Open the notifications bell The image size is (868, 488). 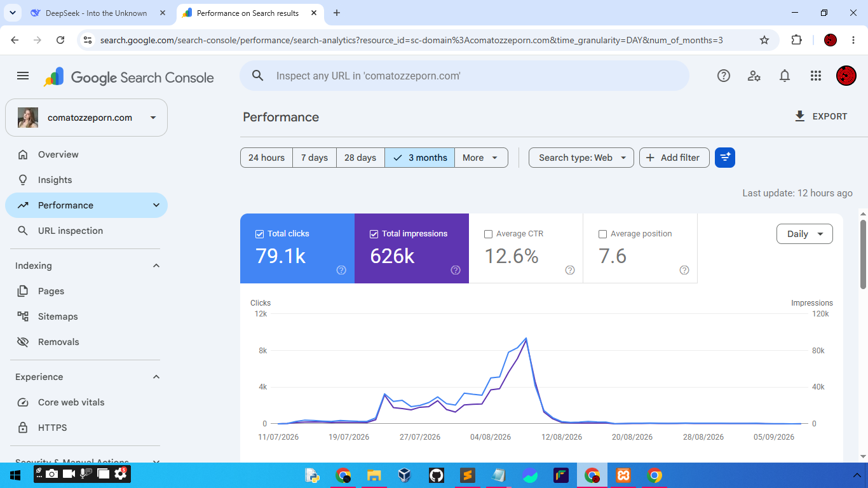[785, 76]
